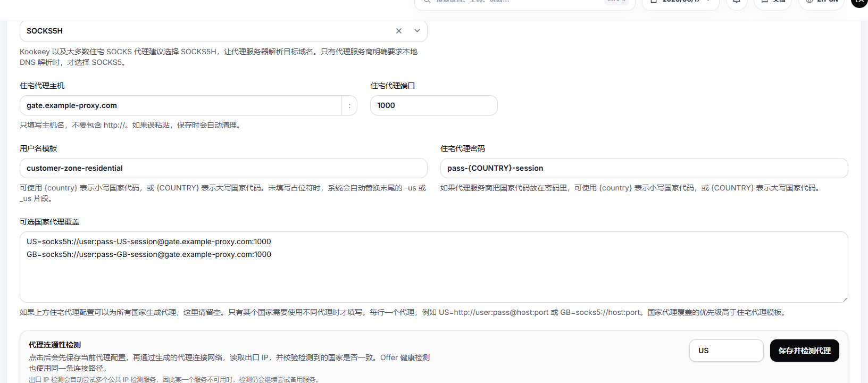Place cursor on the GB=socks5h override line

tap(149, 254)
